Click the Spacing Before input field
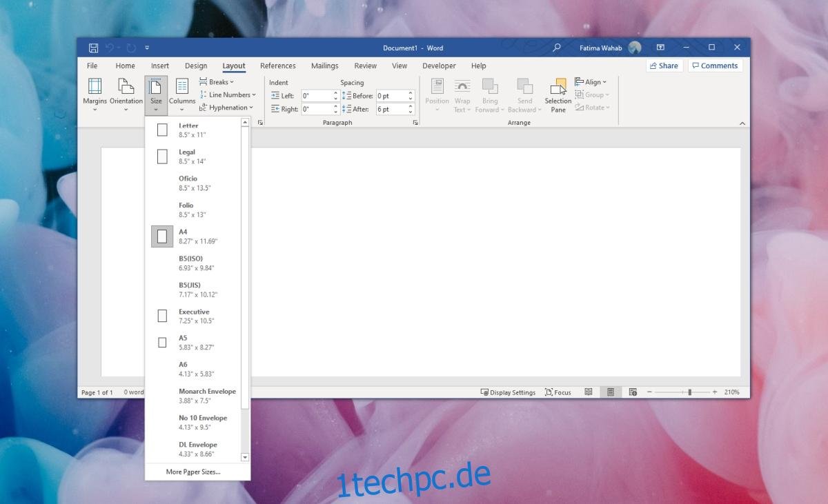 pyautogui.click(x=391, y=96)
